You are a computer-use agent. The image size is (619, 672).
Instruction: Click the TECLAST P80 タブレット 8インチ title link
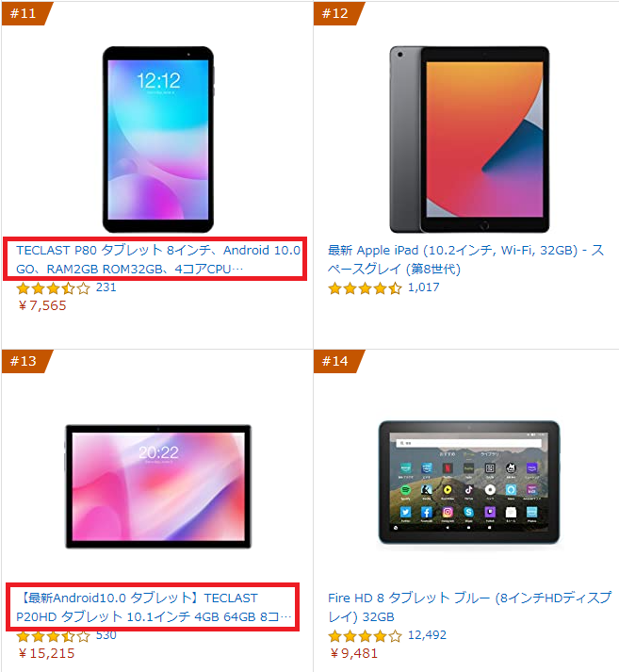coord(158,259)
